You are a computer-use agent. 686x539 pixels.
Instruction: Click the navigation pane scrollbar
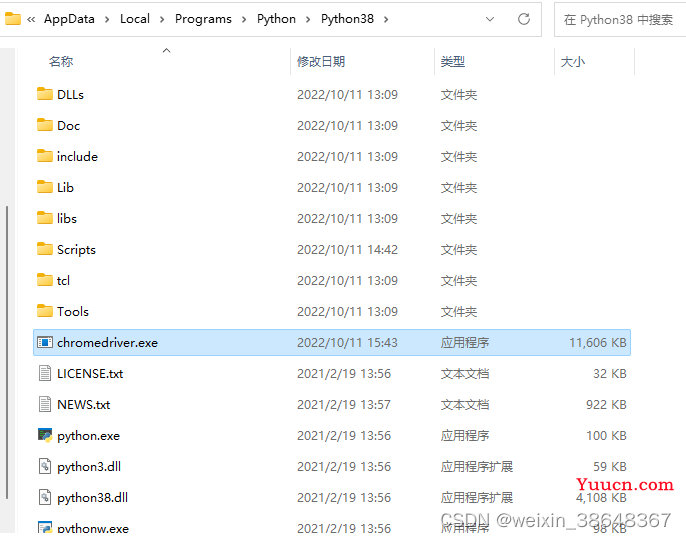(x=7, y=352)
